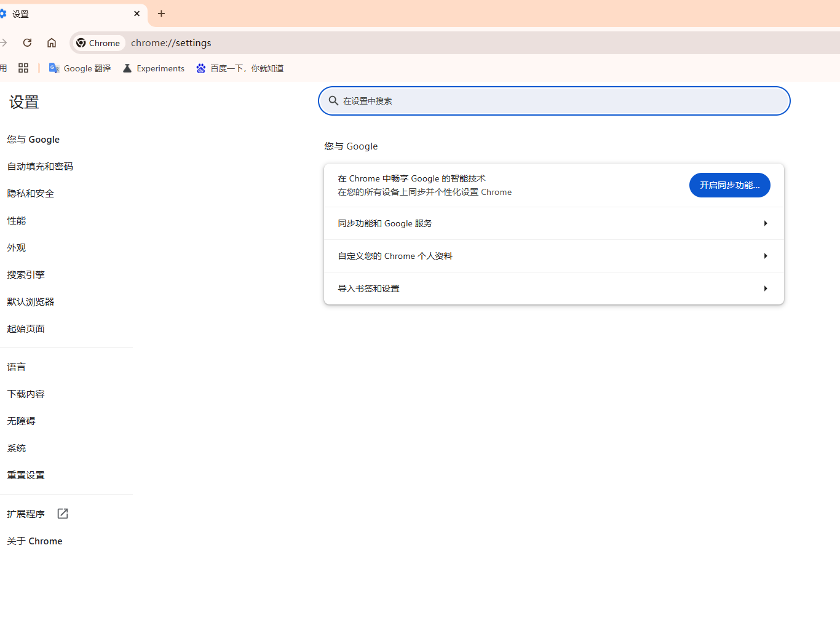
Task: Open the Experiments bookmark
Action: tap(154, 68)
